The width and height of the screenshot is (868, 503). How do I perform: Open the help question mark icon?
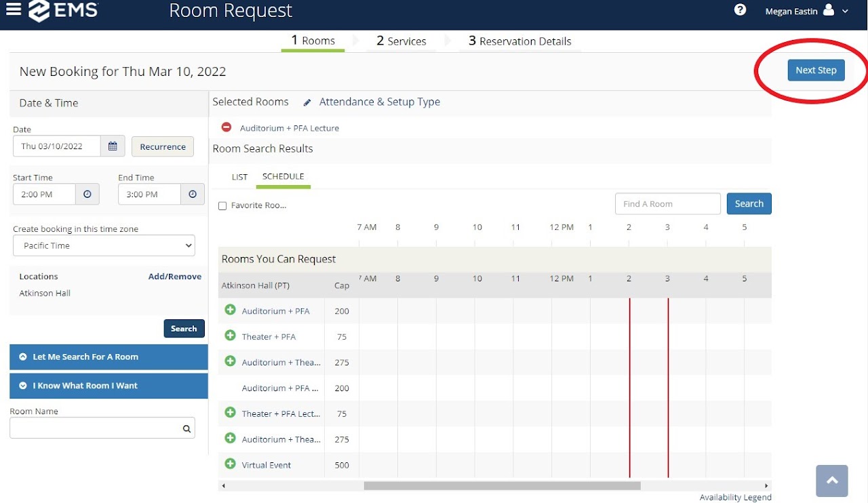740,10
